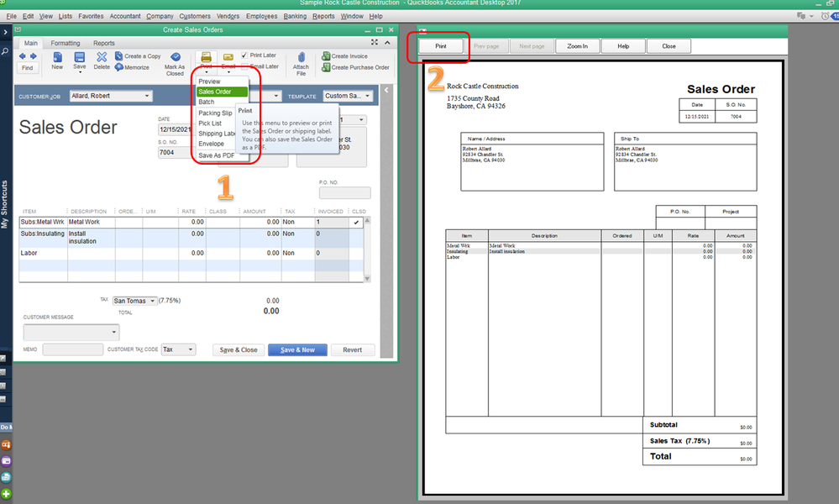Screen dimensions: 839x504
Task: Click scrollbar down arrow in item table
Action: tap(367, 279)
